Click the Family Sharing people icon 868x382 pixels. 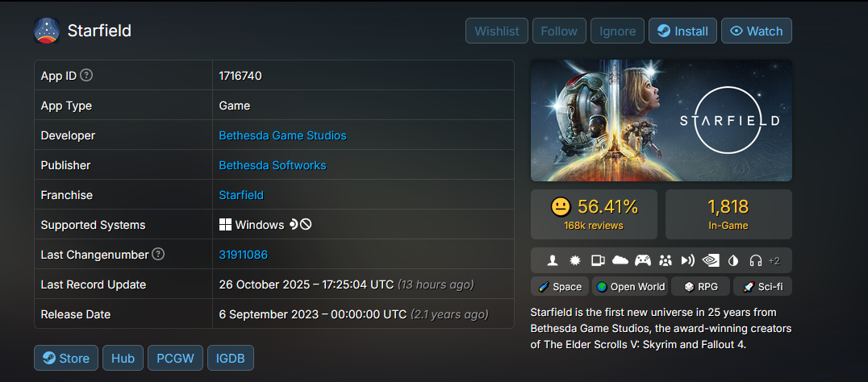click(666, 260)
